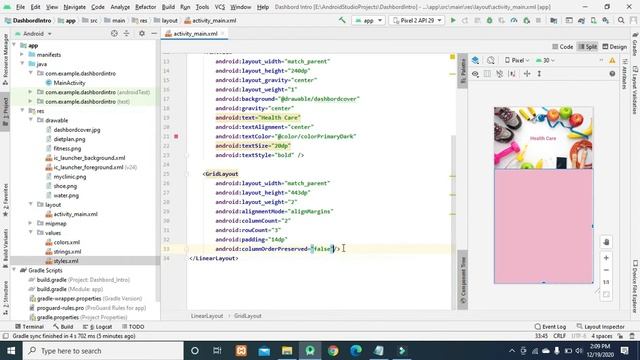The image size is (640, 360).
Task: Open Windows Start menu
Action: (x=11, y=351)
